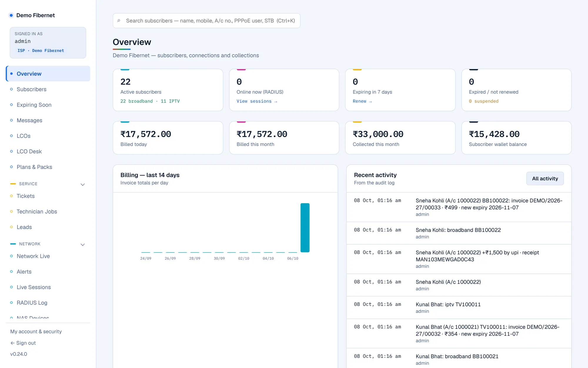588x368 pixels.
Task: Open the Subscribers page
Action: (48, 89)
